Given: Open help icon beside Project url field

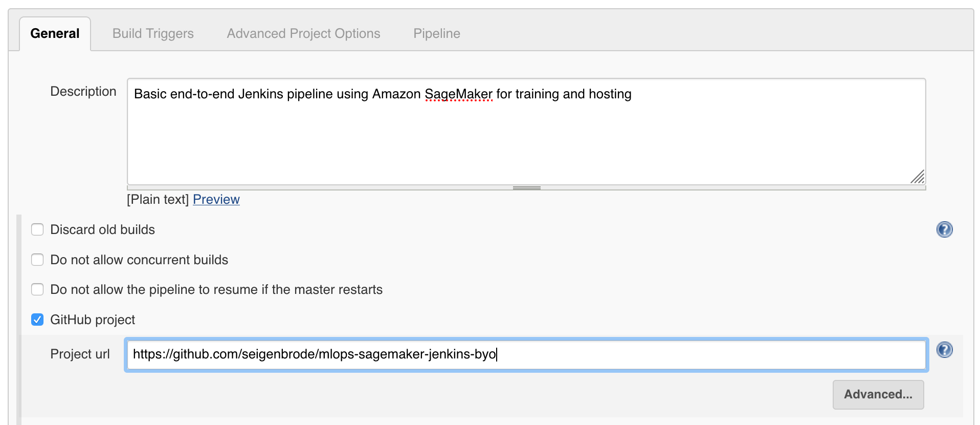Looking at the screenshot, I should click(x=944, y=350).
